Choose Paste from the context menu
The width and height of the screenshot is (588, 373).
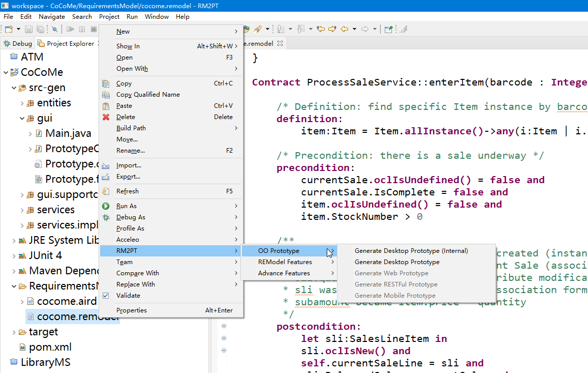172,106
